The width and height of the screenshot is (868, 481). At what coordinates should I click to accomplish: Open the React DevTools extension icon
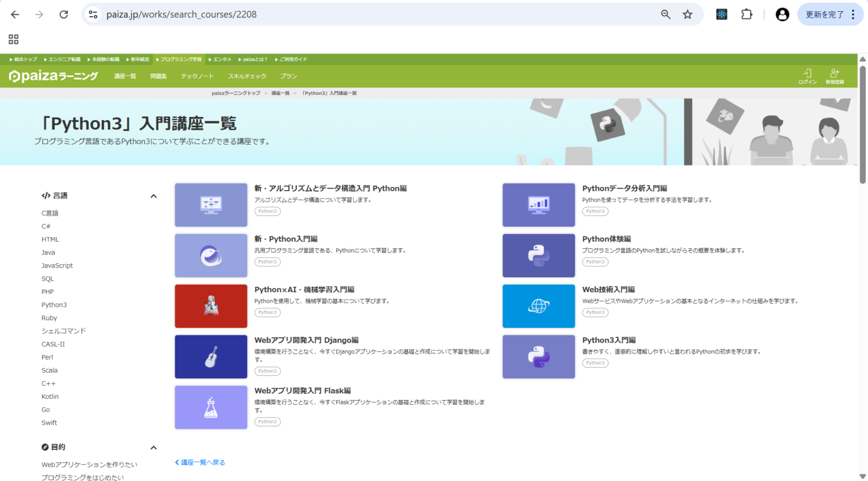[x=722, y=14]
